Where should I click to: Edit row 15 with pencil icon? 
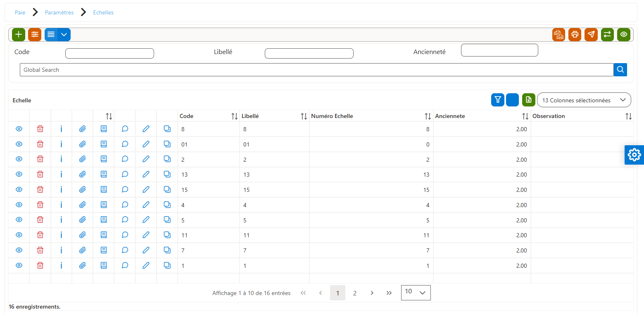(146, 190)
